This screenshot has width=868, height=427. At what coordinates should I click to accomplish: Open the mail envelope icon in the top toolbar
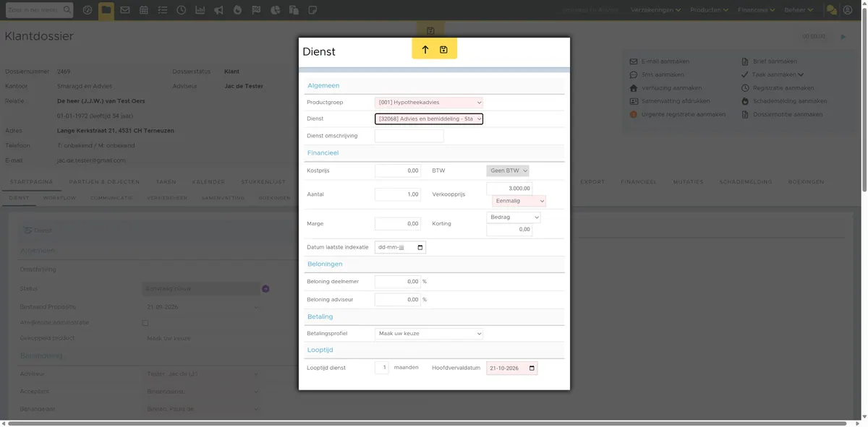point(125,10)
